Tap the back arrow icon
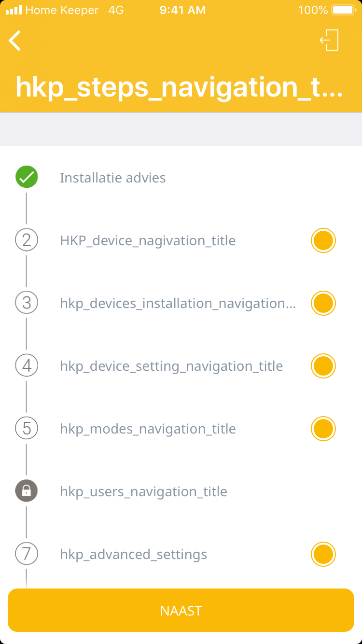 pos(15,41)
